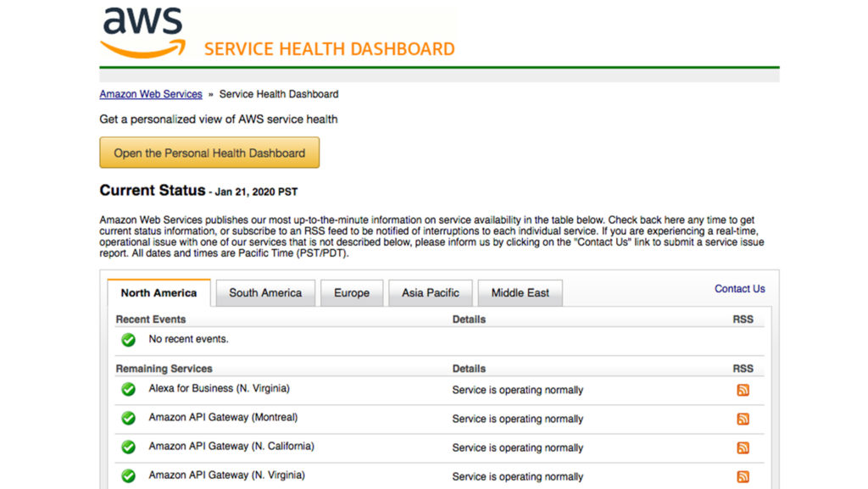Screen dimensions: 868x489
Task: Open the Personal Health Dashboard button
Action: [x=209, y=153]
